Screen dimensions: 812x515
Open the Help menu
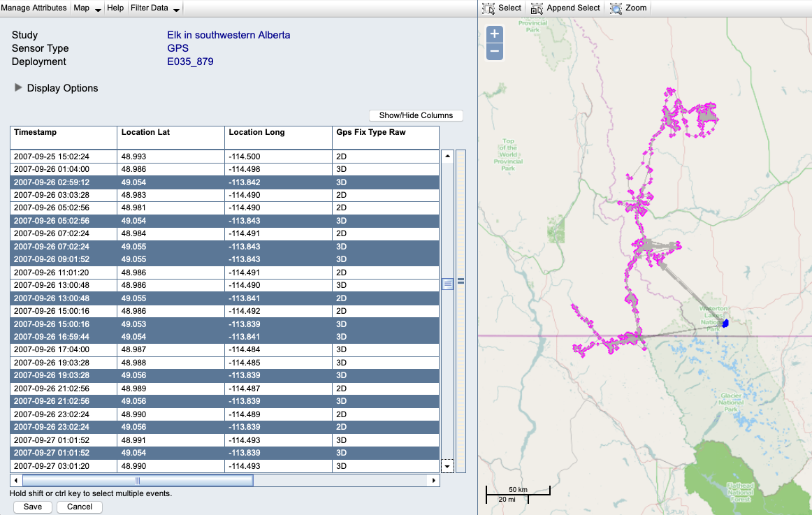pyautogui.click(x=115, y=8)
